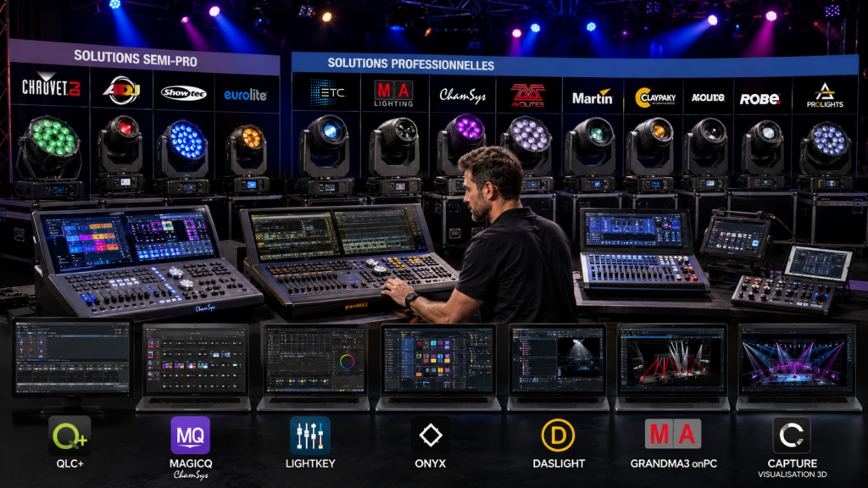Click the Capture C icon
Screen dimensions: 868x488
(x=792, y=435)
